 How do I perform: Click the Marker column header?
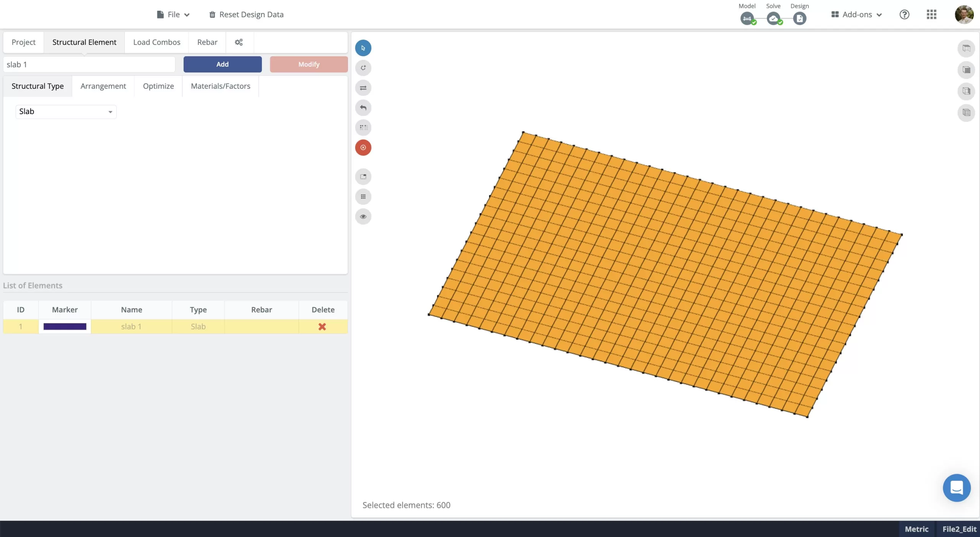(x=65, y=310)
